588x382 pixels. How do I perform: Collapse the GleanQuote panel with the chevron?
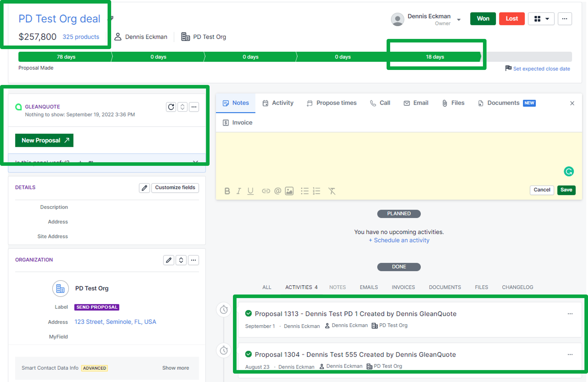click(x=182, y=107)
